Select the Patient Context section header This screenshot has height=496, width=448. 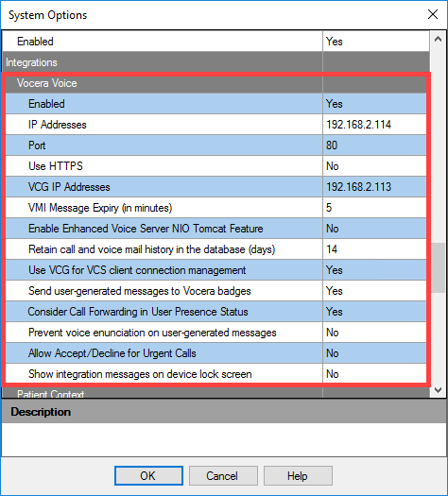pos(51,394)
